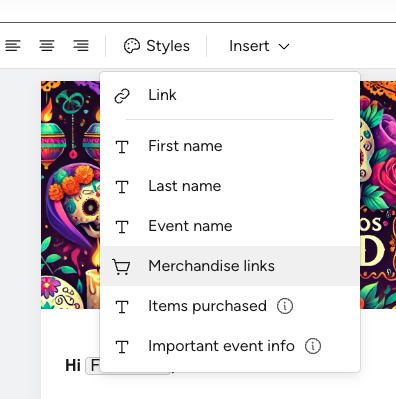Click the T icon beside Event name
The width and height of the screenshot is (396, 399).
point(122,227)
